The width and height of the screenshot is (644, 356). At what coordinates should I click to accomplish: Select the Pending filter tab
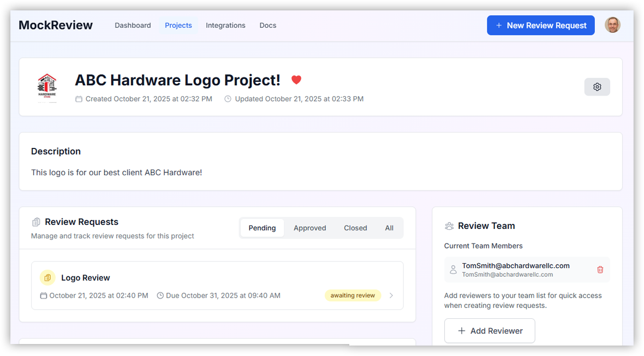[262, 228]
